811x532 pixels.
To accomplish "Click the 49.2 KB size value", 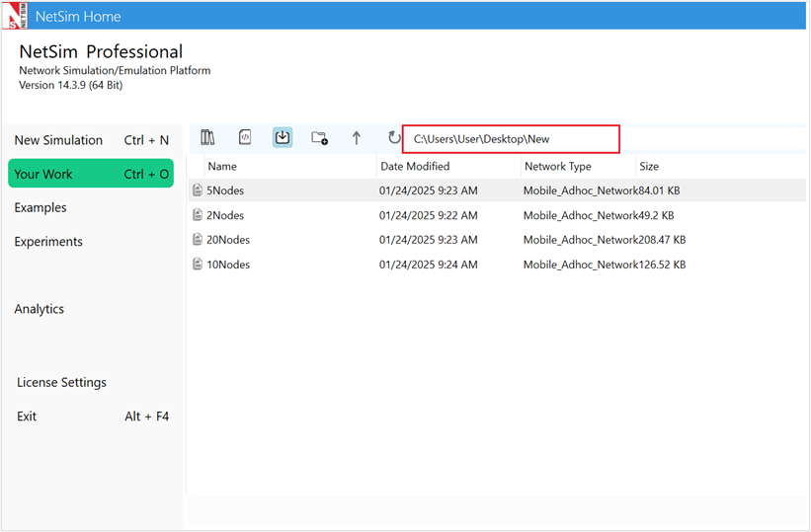I will 656,215.
